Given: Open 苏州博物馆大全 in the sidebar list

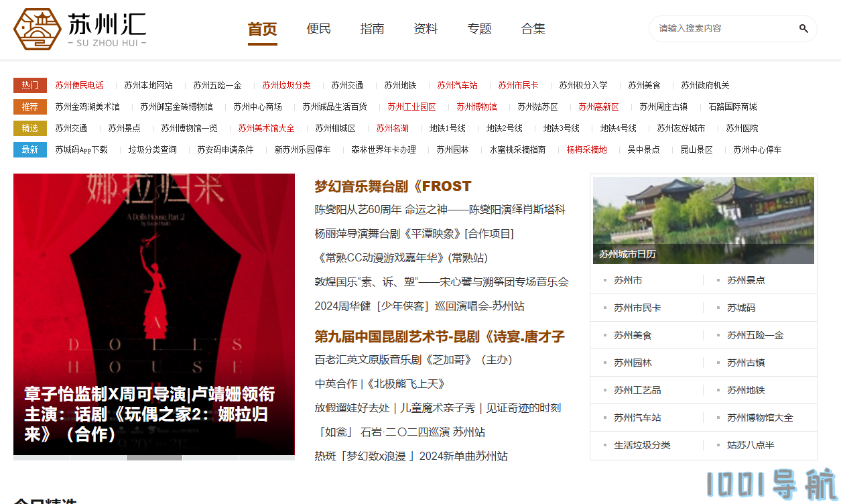Looking at the screenshot, I should coord(759,418).
